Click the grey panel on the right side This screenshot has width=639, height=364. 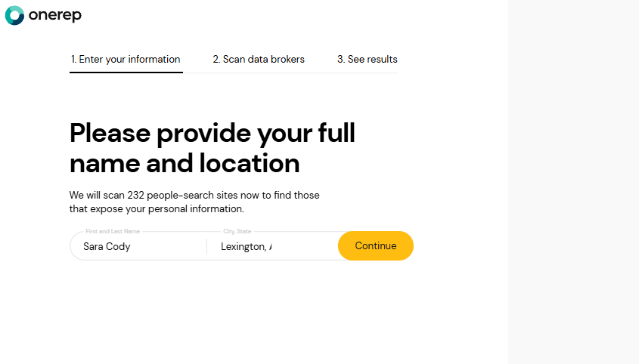pos(573,181)
